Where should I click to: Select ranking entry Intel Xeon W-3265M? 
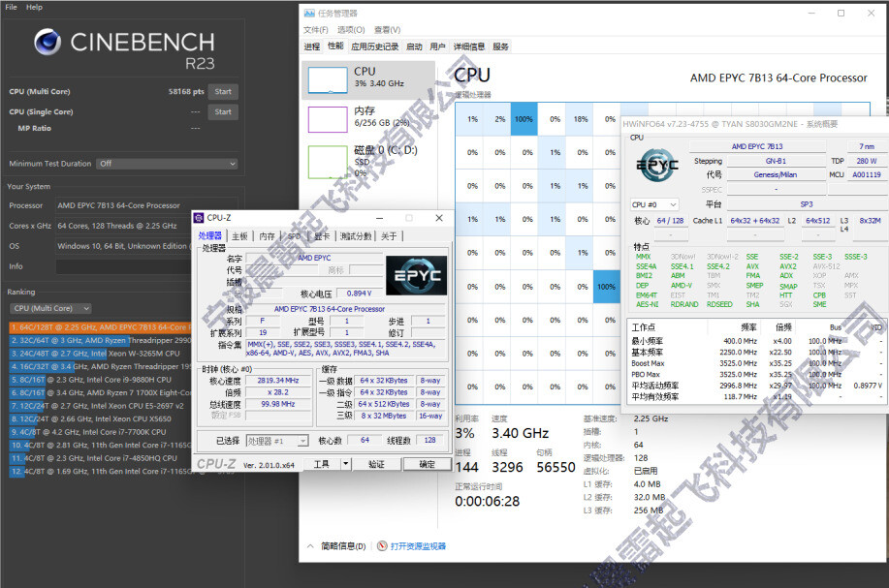pos(101,354)
